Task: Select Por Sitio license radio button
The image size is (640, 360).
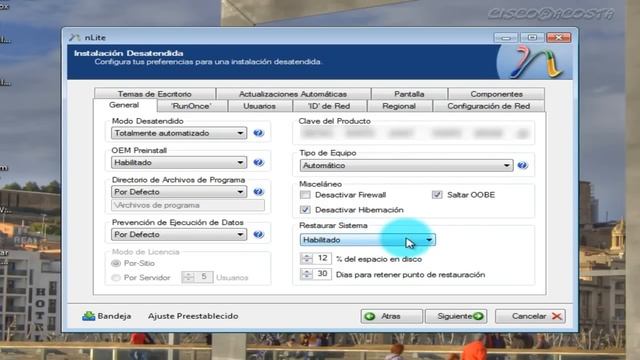Action: (116, 263)
